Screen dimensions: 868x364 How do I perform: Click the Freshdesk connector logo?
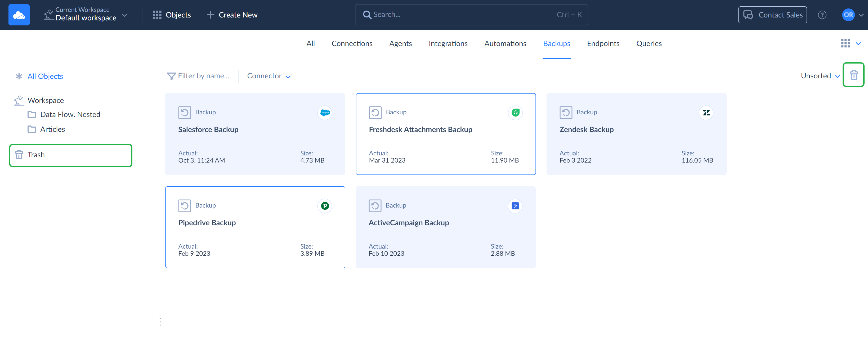(515, 113)
